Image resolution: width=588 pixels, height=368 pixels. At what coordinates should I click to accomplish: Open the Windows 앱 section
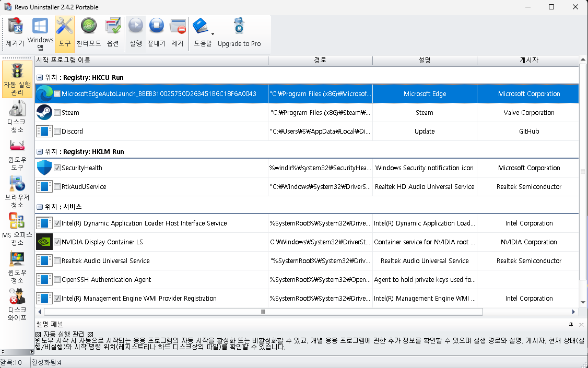(40, 33)
